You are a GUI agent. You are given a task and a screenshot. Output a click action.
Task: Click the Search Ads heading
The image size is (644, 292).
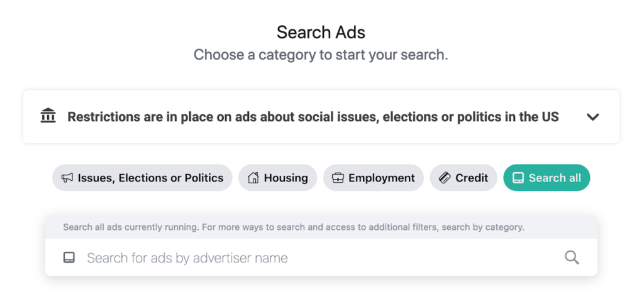tap(321, 32)
